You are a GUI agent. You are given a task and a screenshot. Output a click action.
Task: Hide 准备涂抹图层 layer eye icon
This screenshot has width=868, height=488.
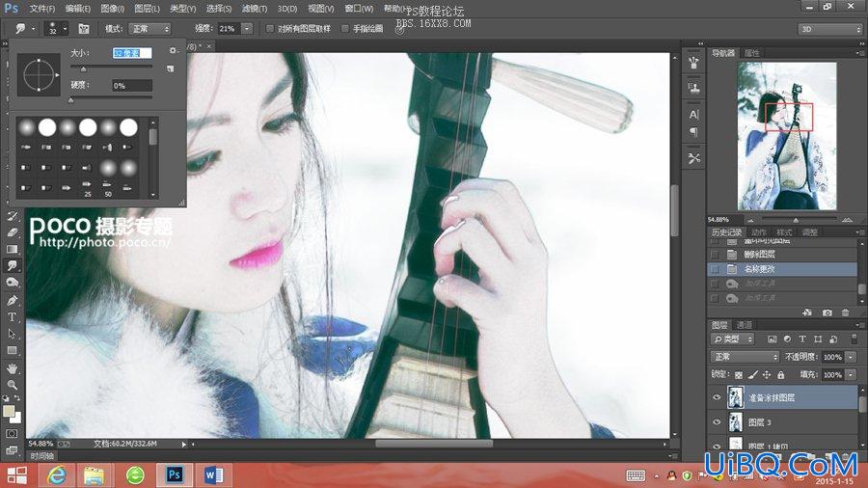[717, 397]
